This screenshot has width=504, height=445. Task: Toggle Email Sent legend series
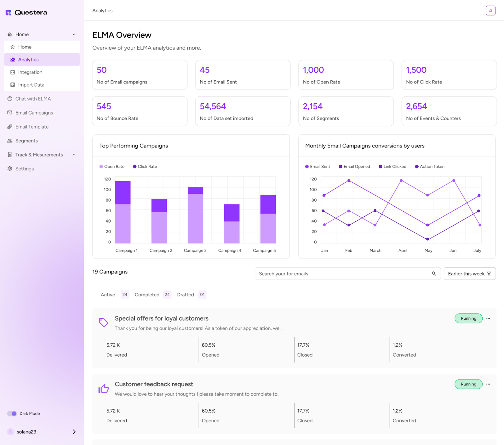(x=318, y=167)
